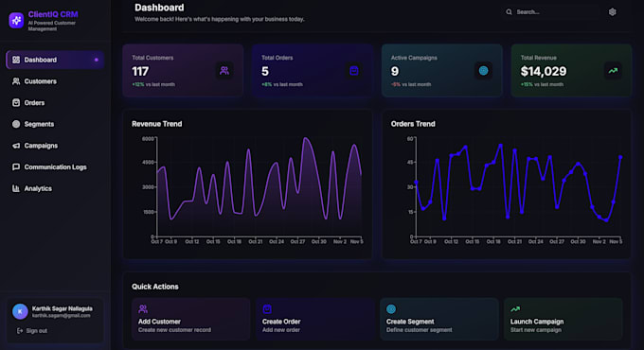This screenshot has height=350, width=644.
Task: Click the Orders Trend chart title
Action: click(x=413, y=124)
